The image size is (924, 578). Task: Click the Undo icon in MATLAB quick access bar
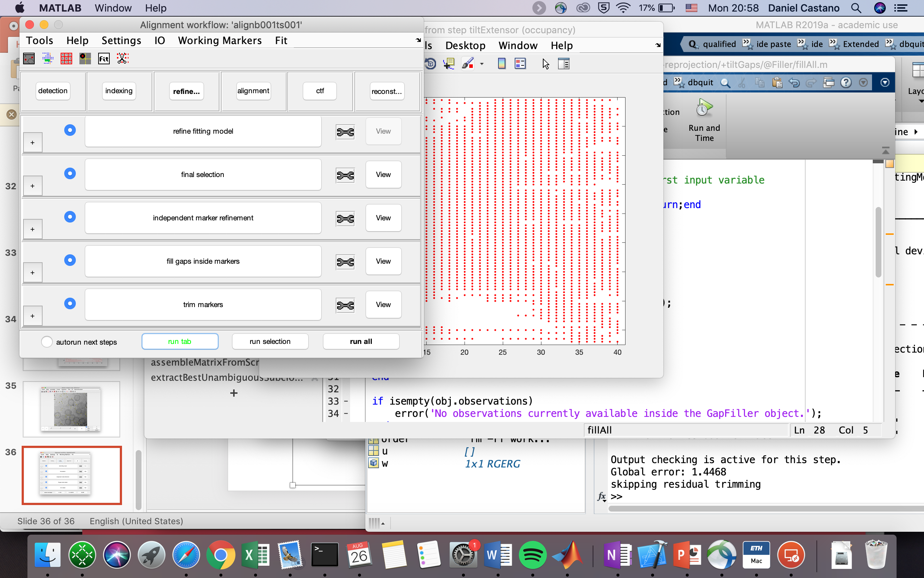pos(794,83)
